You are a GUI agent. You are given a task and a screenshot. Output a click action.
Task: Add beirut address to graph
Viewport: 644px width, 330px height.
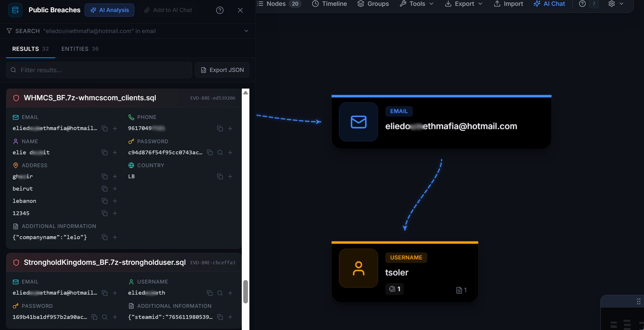pyautogui.click(x=115, y=189)
